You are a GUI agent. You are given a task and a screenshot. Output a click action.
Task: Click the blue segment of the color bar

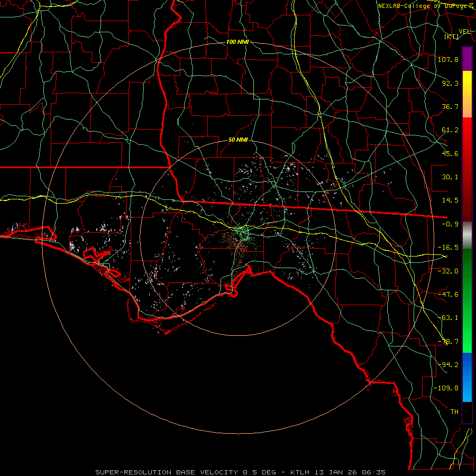click(467, 377)
